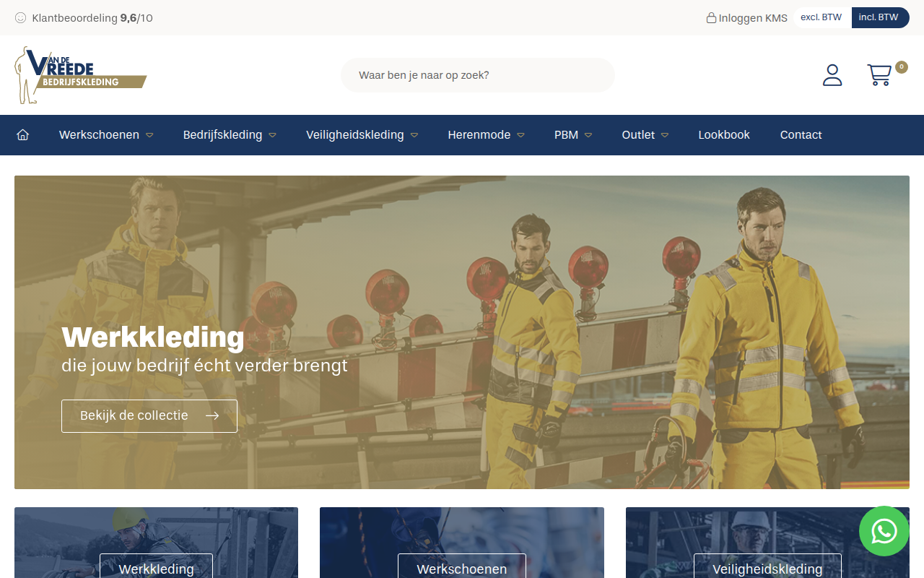
Task: Click the padlock icon beside Inloggen KMS
Action: coord(711,18)
